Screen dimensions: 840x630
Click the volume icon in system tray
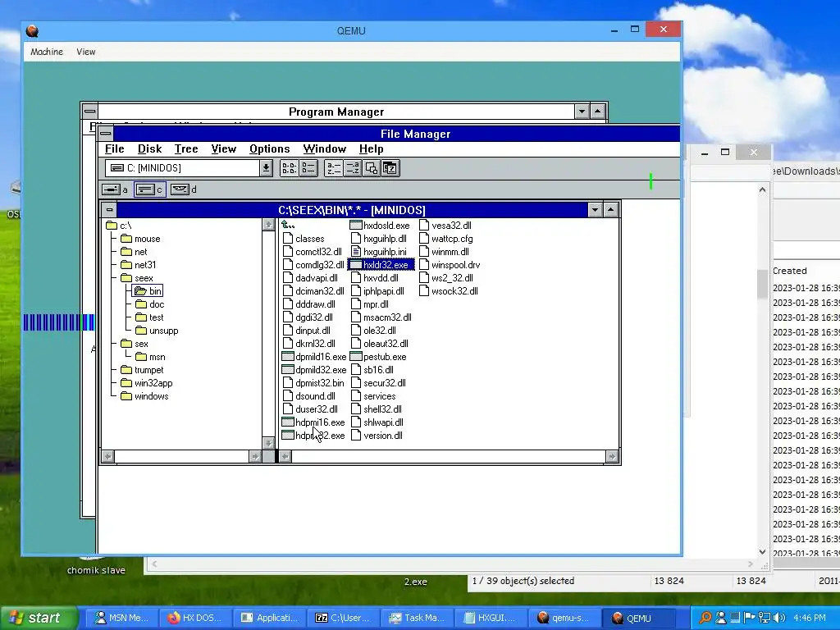click(x=780, y=618)
